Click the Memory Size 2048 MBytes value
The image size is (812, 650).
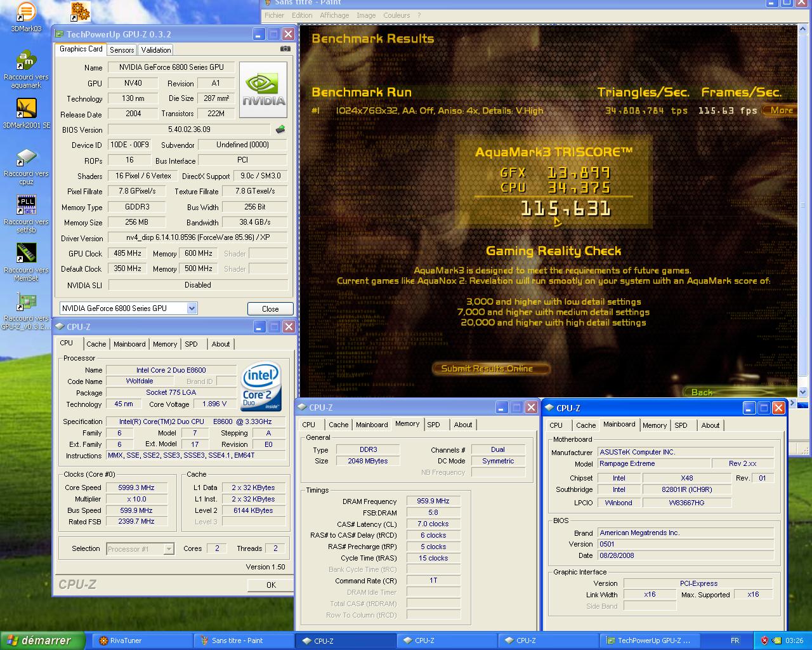coord(368,461)
